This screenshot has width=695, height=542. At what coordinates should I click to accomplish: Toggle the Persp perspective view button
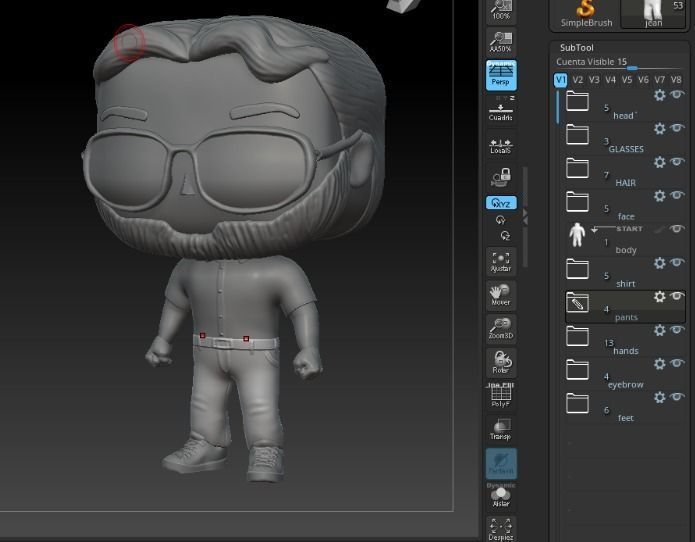501,75
